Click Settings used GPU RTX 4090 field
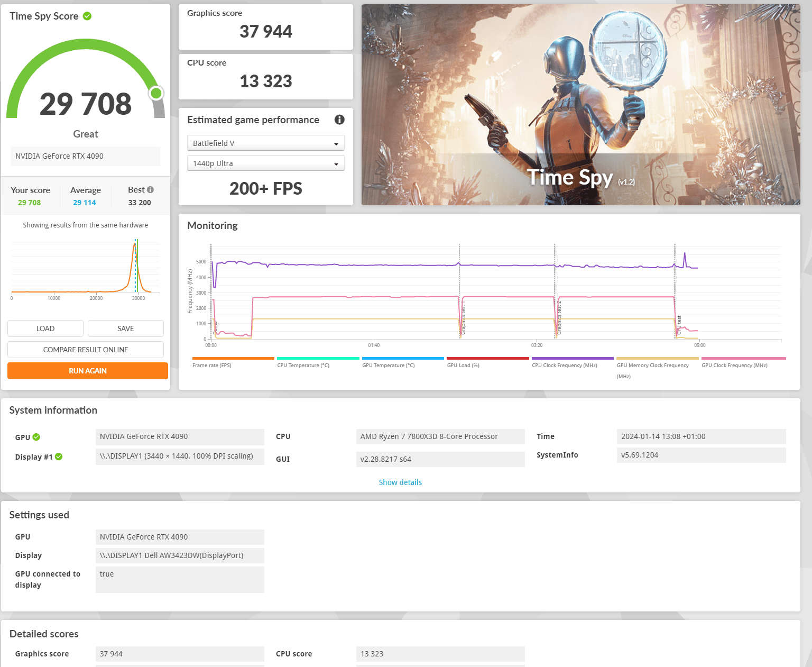Screen dimensions: 812x667 (180, 537)
